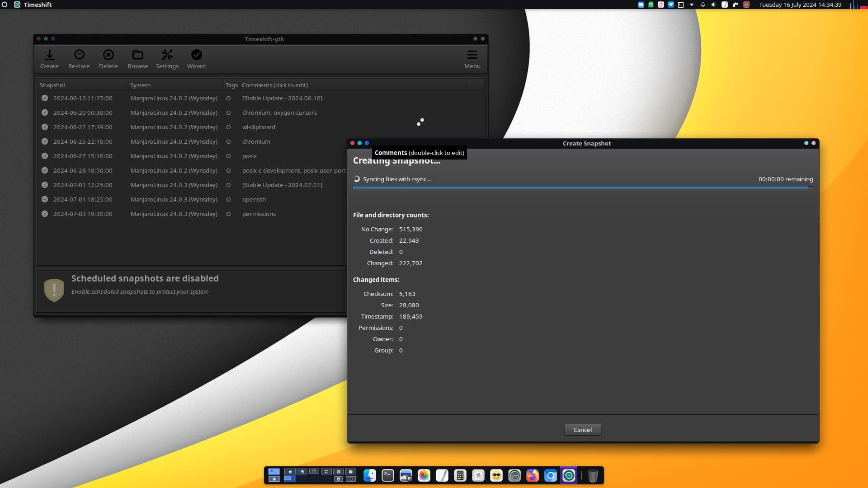The height and width of the screenshot is (488, 868).
Task: Click the 'Scheduled snapshots are disabled' heading
Action: coord(145,278)
